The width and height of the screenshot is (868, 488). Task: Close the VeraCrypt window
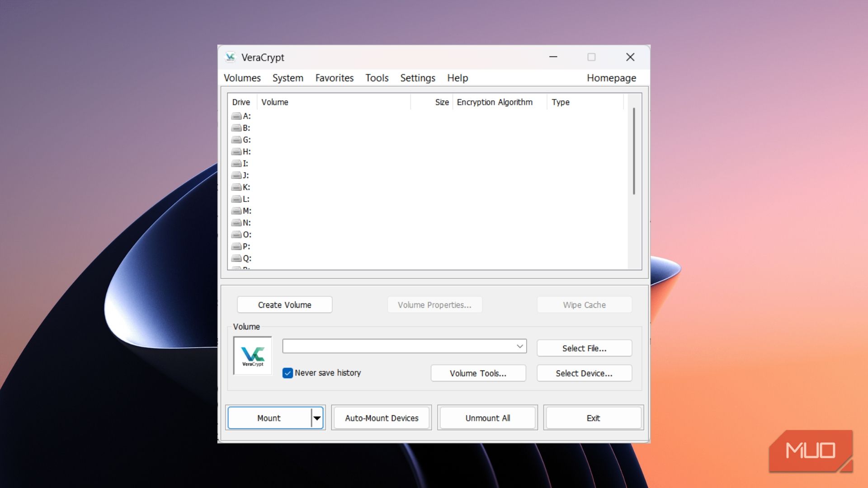630,57
